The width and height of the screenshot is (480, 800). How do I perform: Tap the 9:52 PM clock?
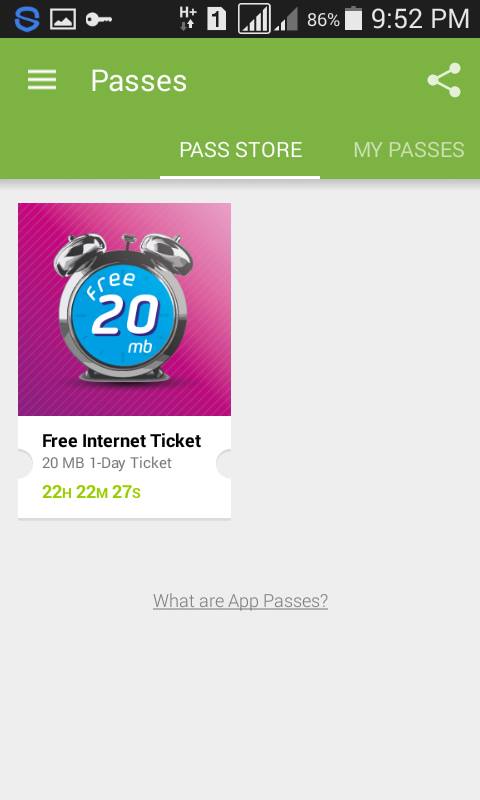[x=420, y=19]
